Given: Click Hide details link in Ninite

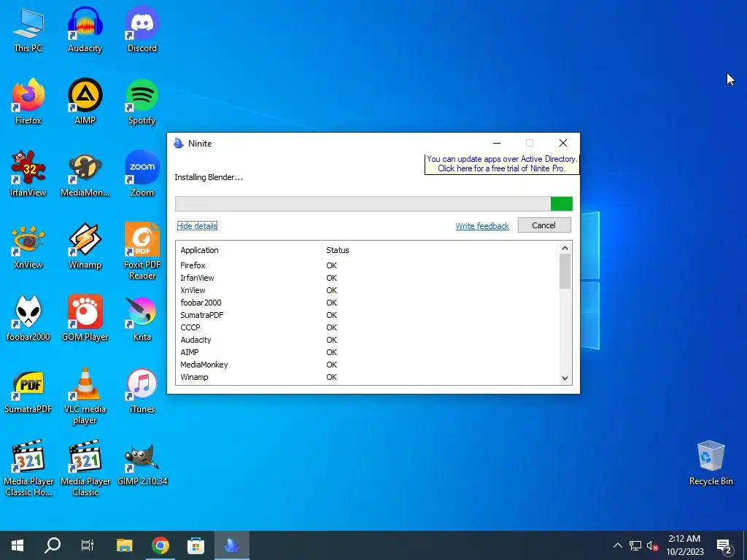Looking at the screenshot, I should point(197,226).
